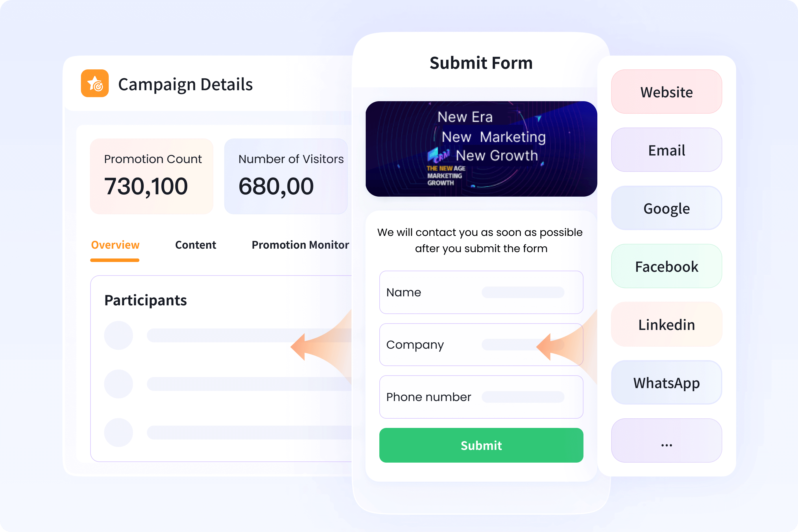The image size is (798, 532).
Task: Select the Promotion Monitor tab
Action: click(x=300, y=245)
